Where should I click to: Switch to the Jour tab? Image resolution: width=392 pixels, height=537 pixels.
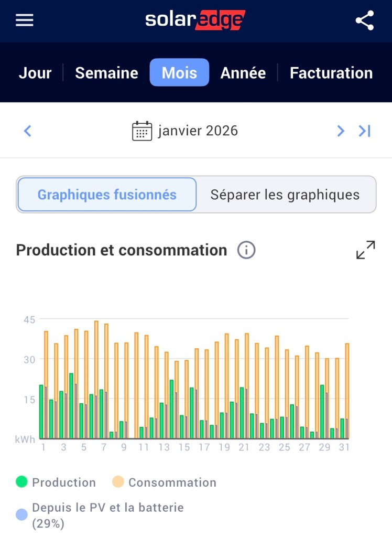tap(35, 73)
